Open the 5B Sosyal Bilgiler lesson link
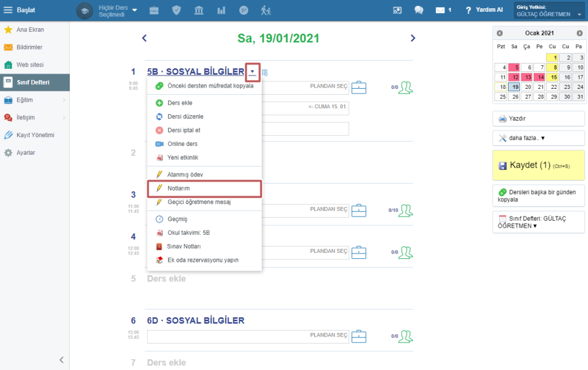Viewport: 588px width, 370px height. point(195,71)
